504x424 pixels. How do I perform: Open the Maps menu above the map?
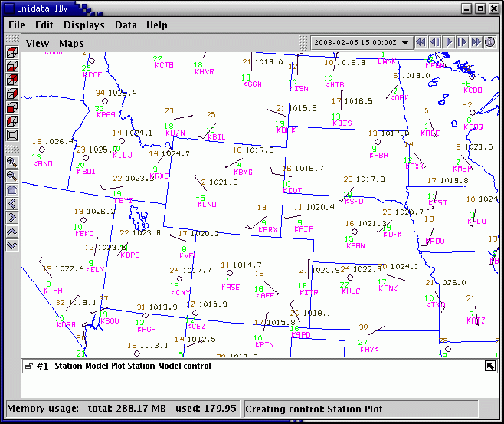click(x=71, y=44)
